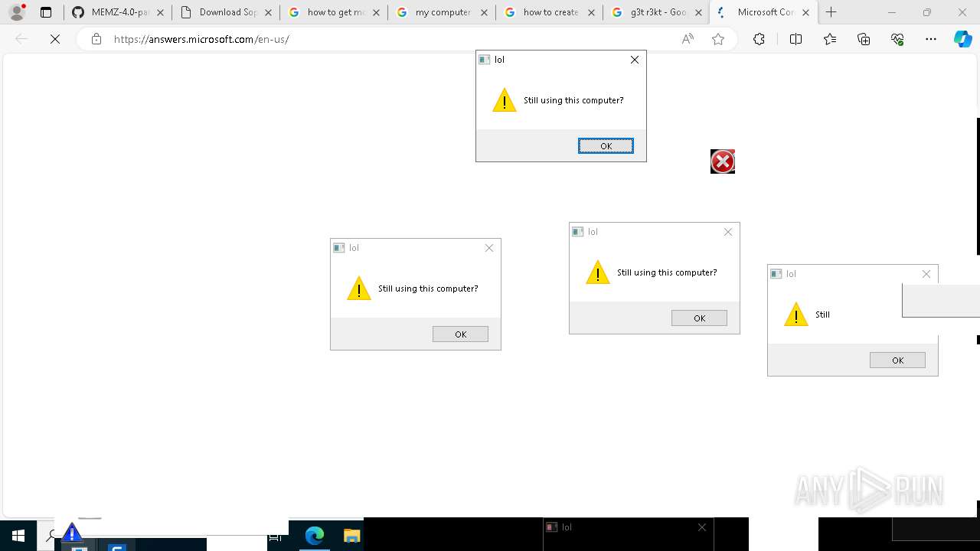The width and height of the screenshot is (980, 551).
Task: Click the red error X icon
Action: click(723, 161)
